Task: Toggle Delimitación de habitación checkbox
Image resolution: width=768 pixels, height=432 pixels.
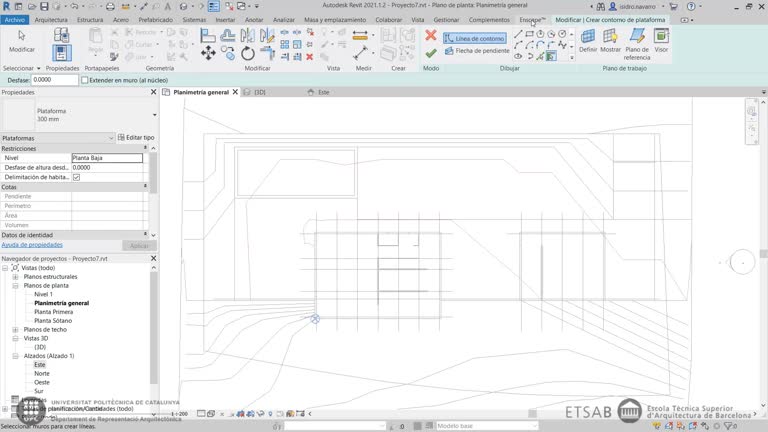Action: (76, 177)
